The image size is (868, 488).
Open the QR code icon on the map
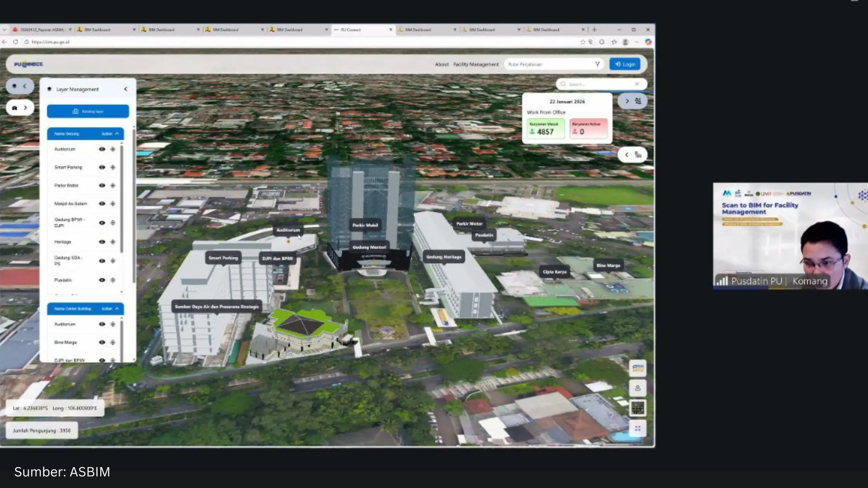coord(637,408)
